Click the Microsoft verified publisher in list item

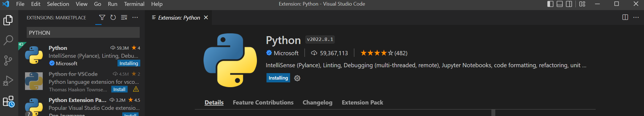click(x=63, y=64)
